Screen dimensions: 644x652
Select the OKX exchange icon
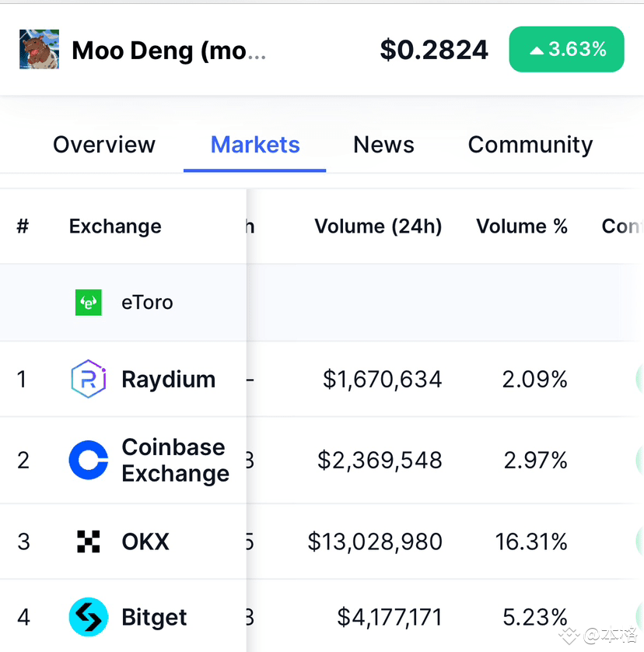88,542
